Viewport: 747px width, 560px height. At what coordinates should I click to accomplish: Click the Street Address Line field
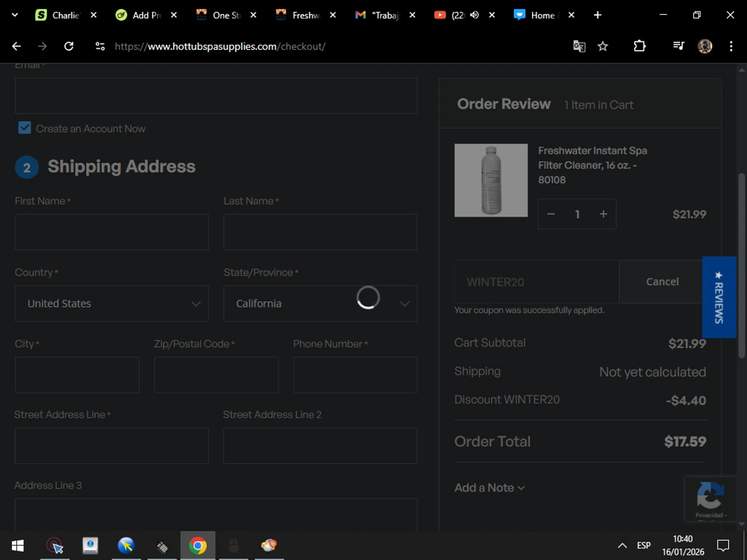coord(112,446)
